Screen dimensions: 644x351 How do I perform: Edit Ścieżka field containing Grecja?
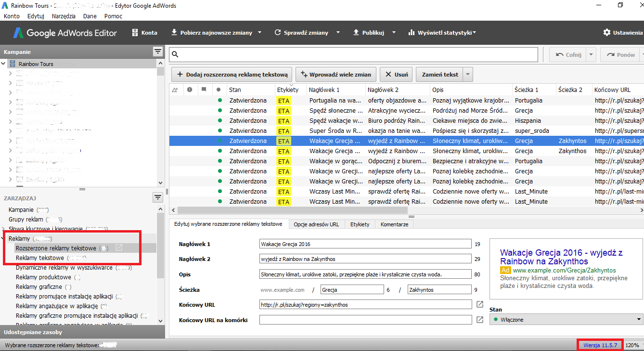point(352,290)
